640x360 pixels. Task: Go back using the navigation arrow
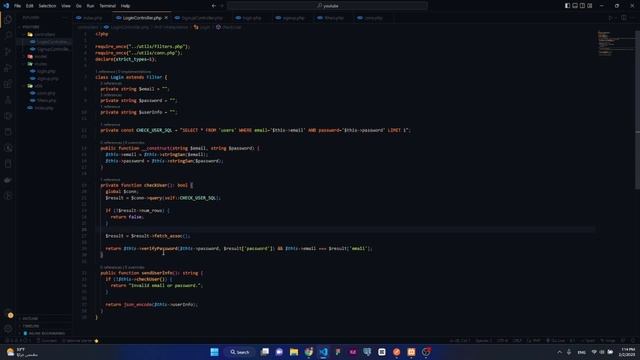click(213, 6)
